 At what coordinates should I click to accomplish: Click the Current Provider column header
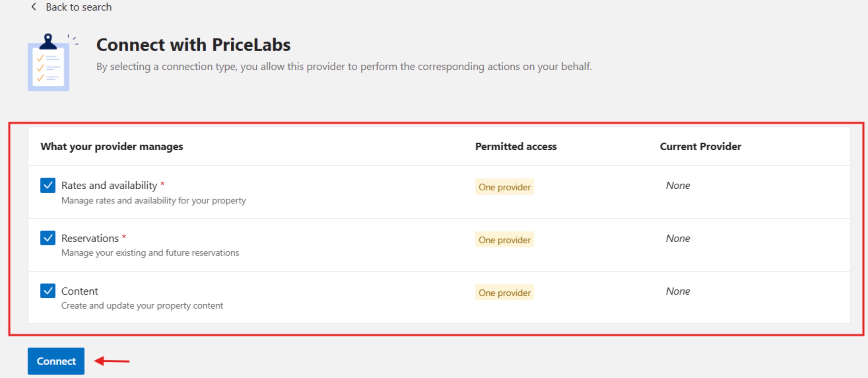(701, 146)
